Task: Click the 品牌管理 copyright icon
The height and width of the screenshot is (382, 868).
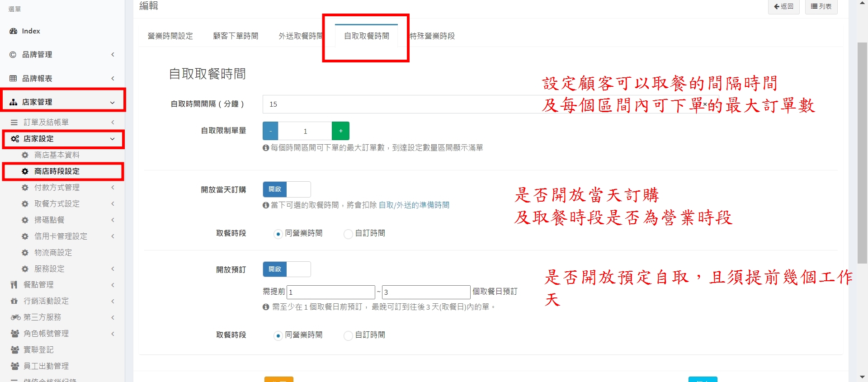Action: tap(13, 55)
